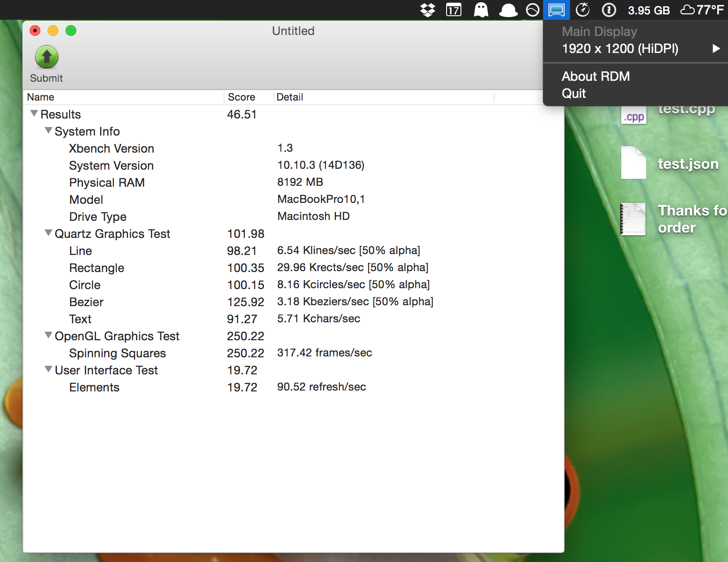Open About RDM menu item
This screenshot has width=728, height=562.
click(636, 76)
